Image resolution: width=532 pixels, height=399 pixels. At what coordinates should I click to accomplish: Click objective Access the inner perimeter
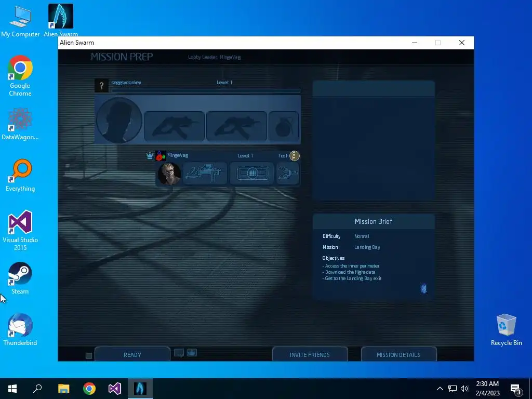[351, 266]
